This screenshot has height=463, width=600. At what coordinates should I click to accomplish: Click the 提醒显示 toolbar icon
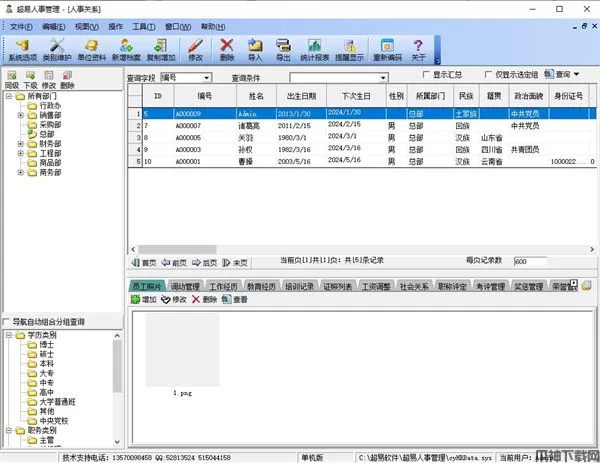tap(350, 50)
